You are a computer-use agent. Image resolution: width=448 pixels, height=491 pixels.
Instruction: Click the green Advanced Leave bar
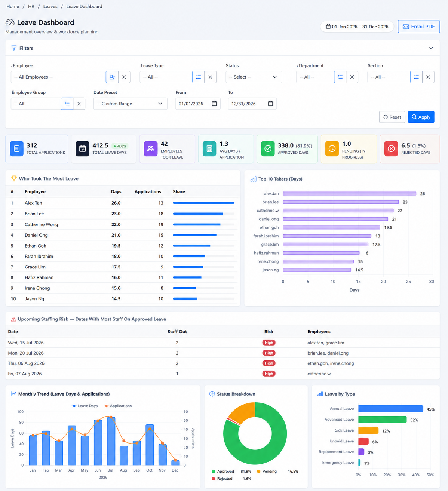pyautogui.click(x=383, y=420)
